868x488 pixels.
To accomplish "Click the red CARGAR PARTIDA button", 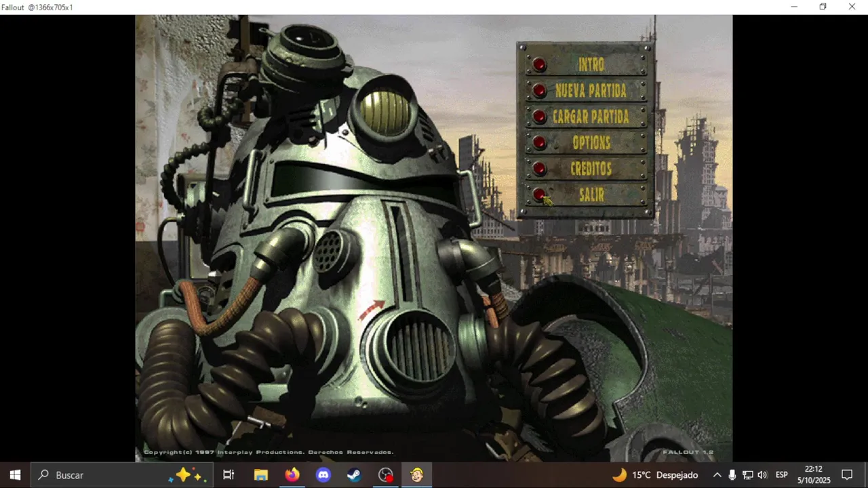I will [539, 117].
